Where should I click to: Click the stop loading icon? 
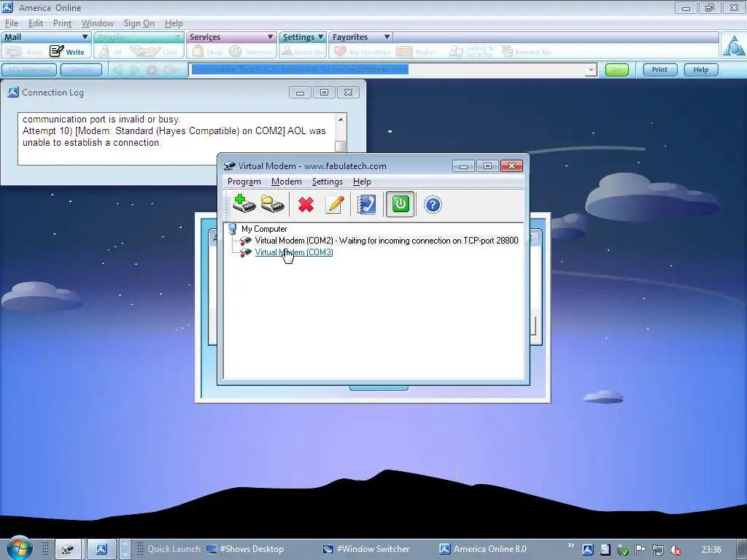[x=152, y=71]
